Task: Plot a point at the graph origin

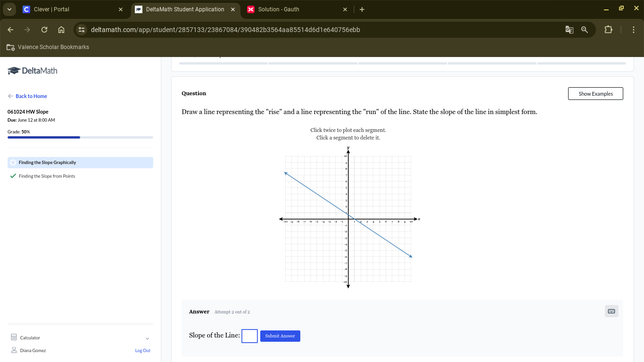Action: point(348,219)
